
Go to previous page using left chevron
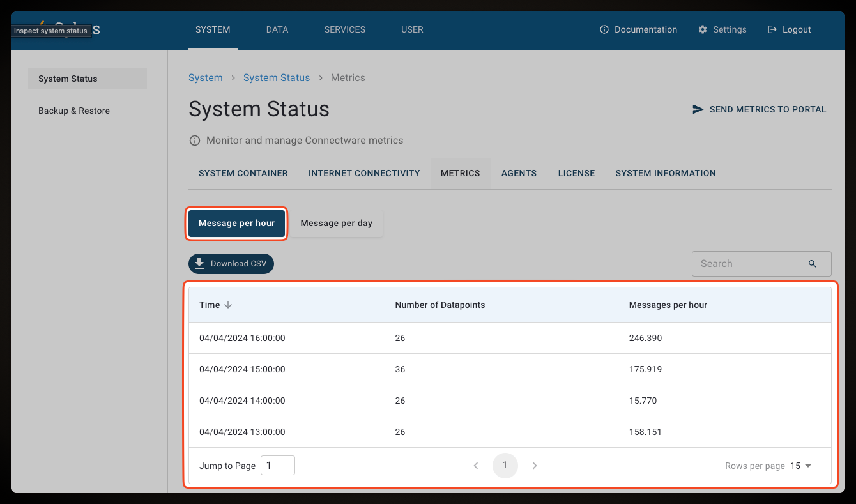[x=476, y=466]
